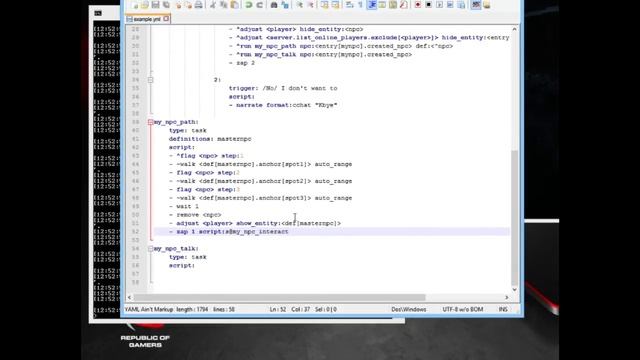Open the function list toolbar icon

coord(404,5)
